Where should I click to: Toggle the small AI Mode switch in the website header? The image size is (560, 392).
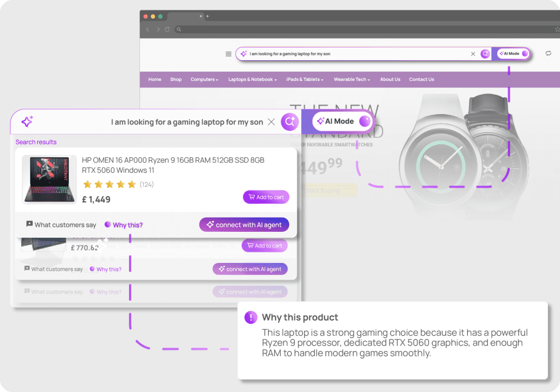click(x=524, y=54)
